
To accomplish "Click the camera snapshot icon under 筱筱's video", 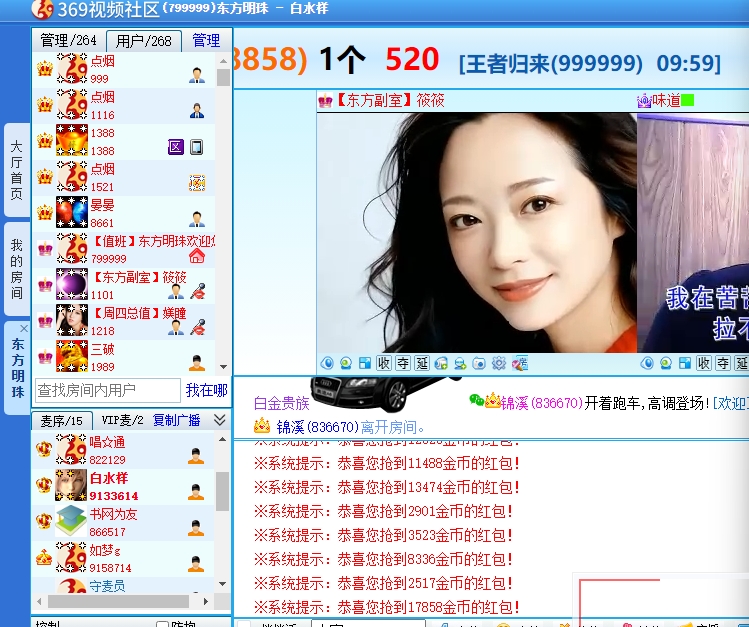I will [479, 363].
